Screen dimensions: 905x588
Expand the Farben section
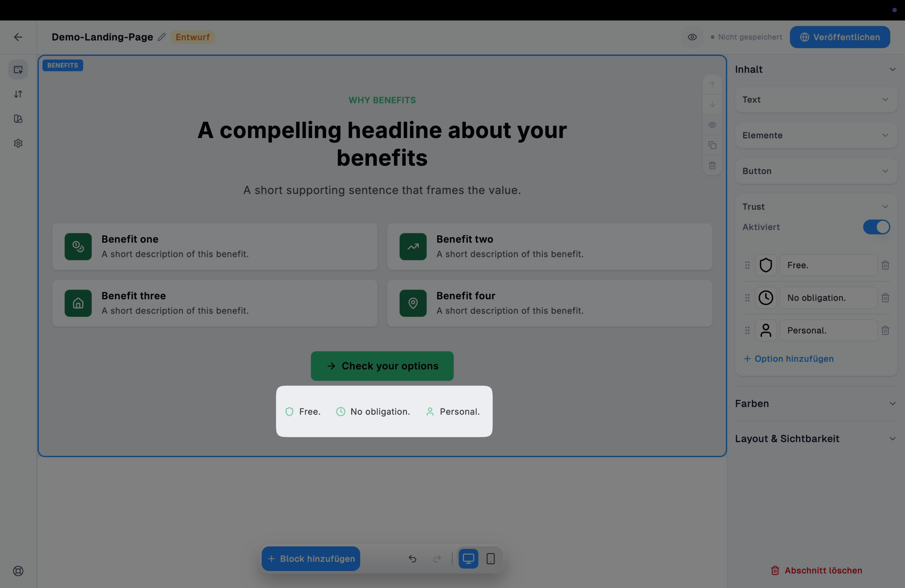pos(816,404)
